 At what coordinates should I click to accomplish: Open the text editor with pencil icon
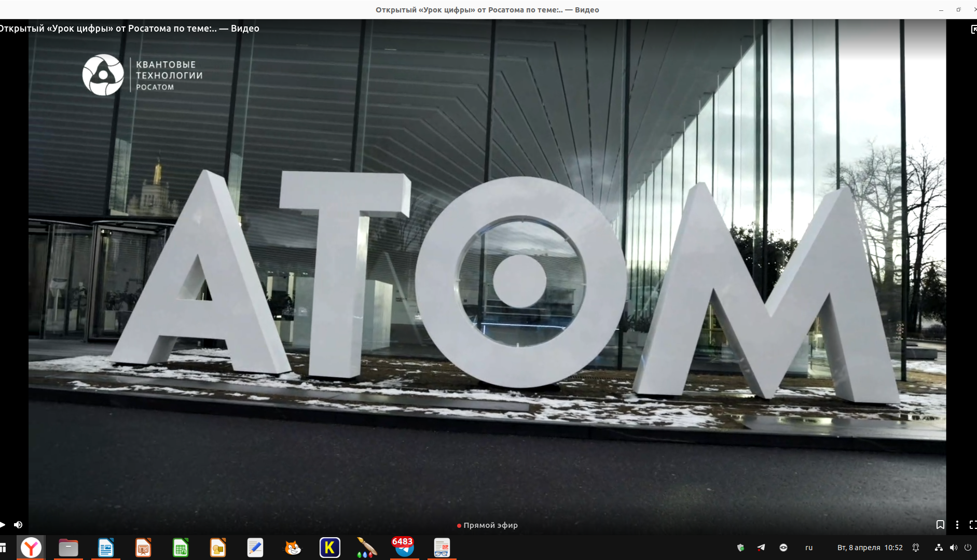pyautogui.click(x=255, y=548)
